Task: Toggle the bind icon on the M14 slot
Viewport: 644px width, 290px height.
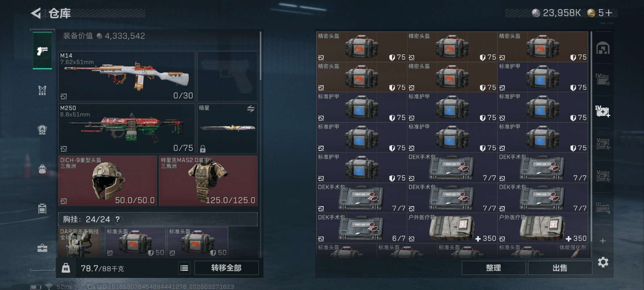Action: tap(64, 96)
